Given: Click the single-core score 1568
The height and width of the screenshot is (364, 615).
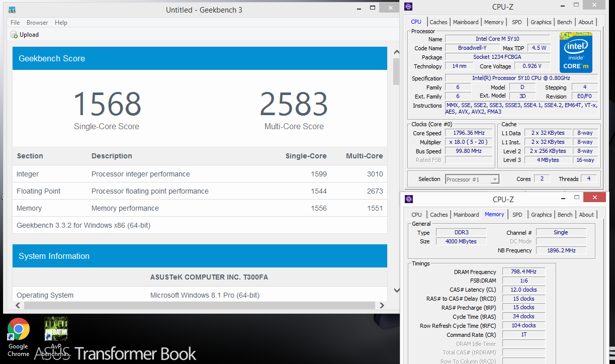Looking at the screenshot, I should 107,104.
